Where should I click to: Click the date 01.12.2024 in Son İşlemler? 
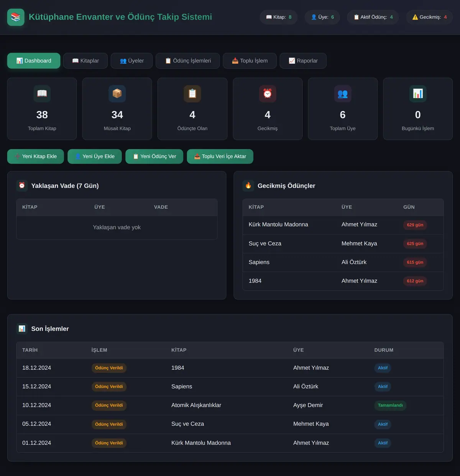(36, 443)
